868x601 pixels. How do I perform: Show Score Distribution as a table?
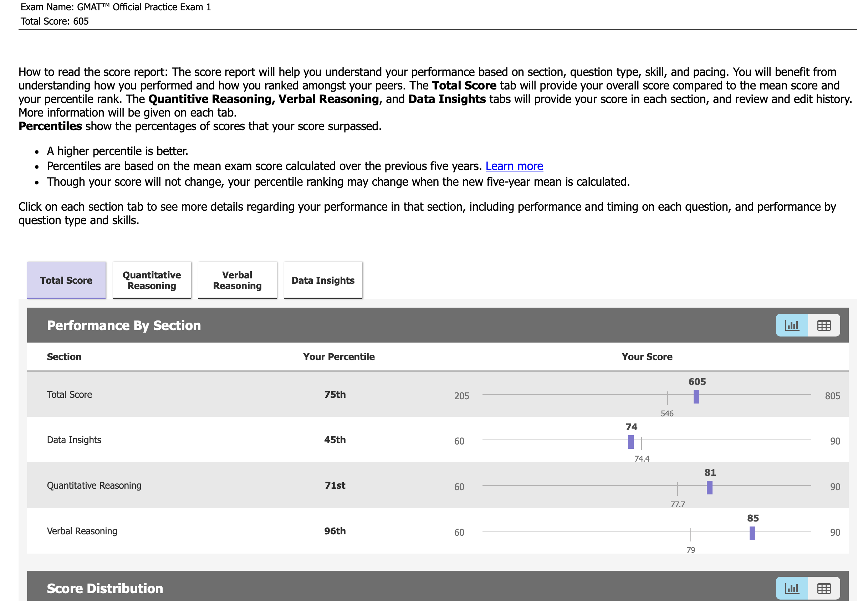824,588
